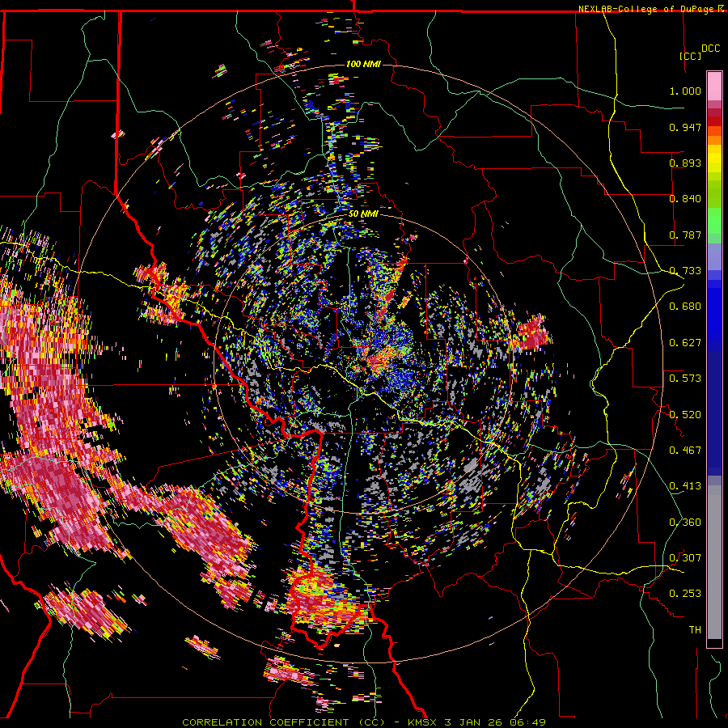Select the 0.947 legend value
Screen dimensions: 728x728
coord(685,127)
